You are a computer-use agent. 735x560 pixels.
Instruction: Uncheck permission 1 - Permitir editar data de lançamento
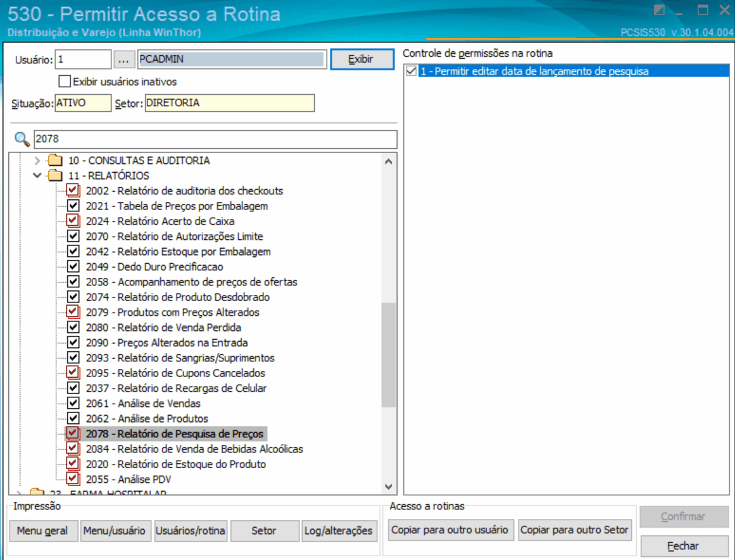point(411,72)
